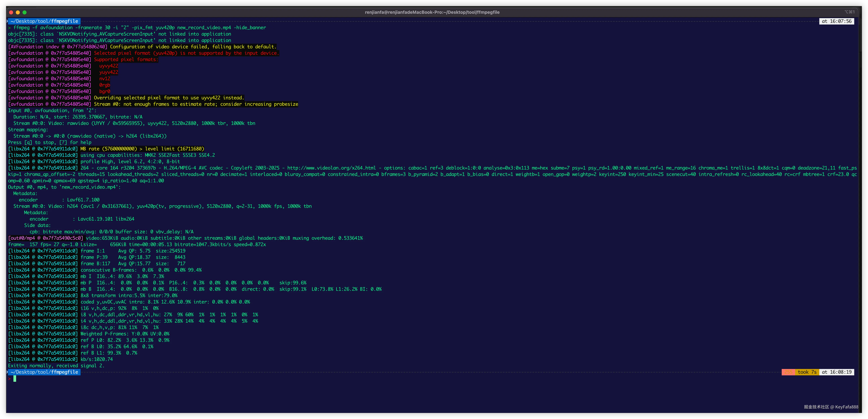Click the ffmpeg -f avfoundation command line
The width and height of the screenshot is (868, 419).
click(140, 28)
